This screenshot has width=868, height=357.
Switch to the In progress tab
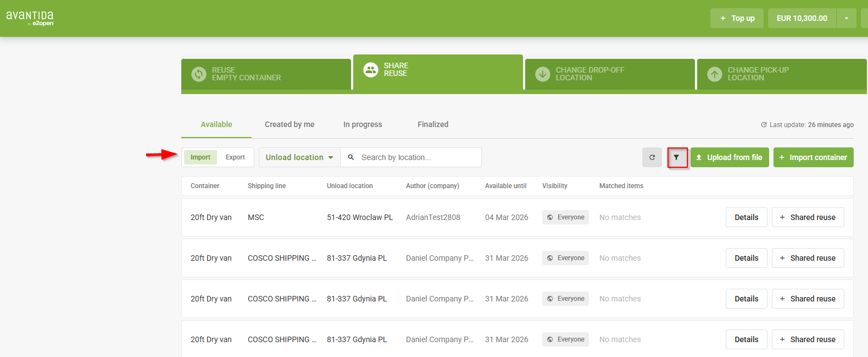point(363,124)
